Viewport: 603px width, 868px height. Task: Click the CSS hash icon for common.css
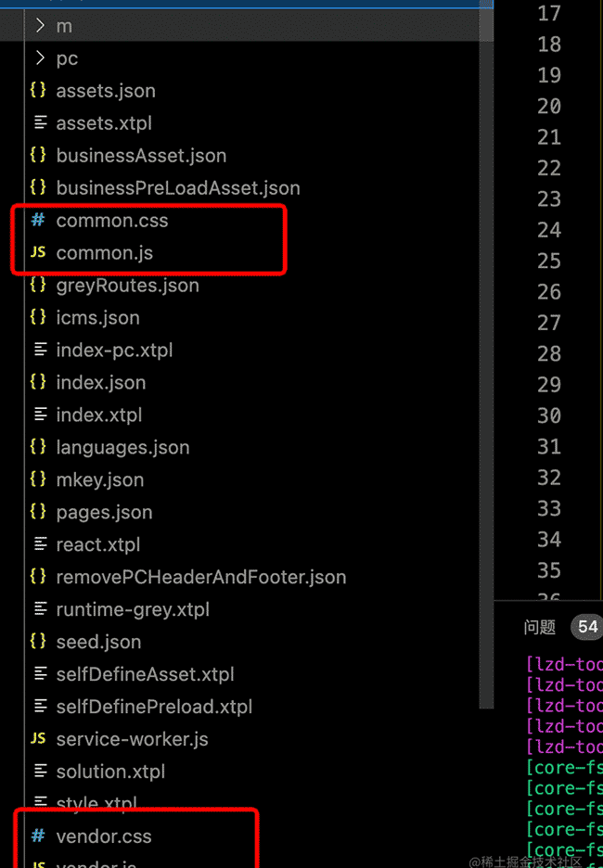click(38, 221)
